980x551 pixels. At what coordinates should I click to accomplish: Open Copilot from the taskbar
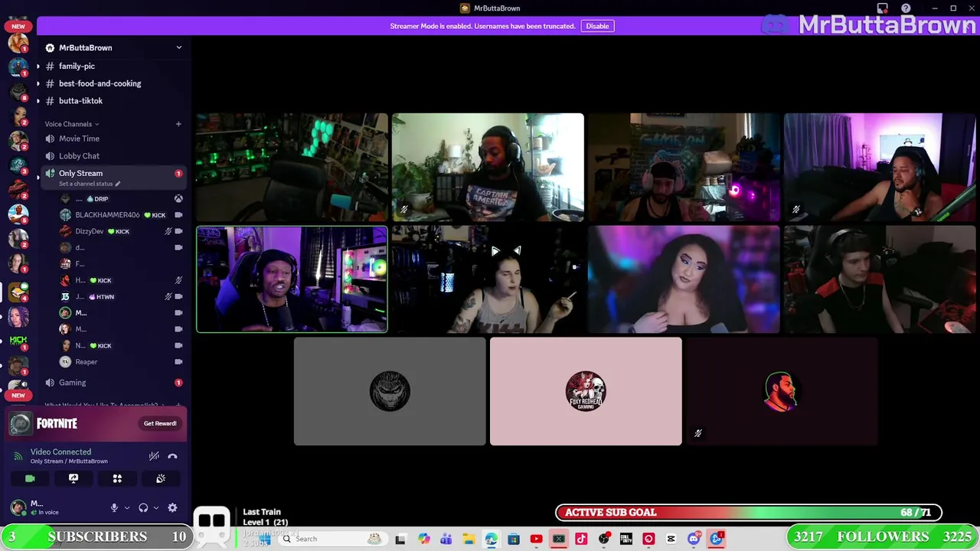423,539
